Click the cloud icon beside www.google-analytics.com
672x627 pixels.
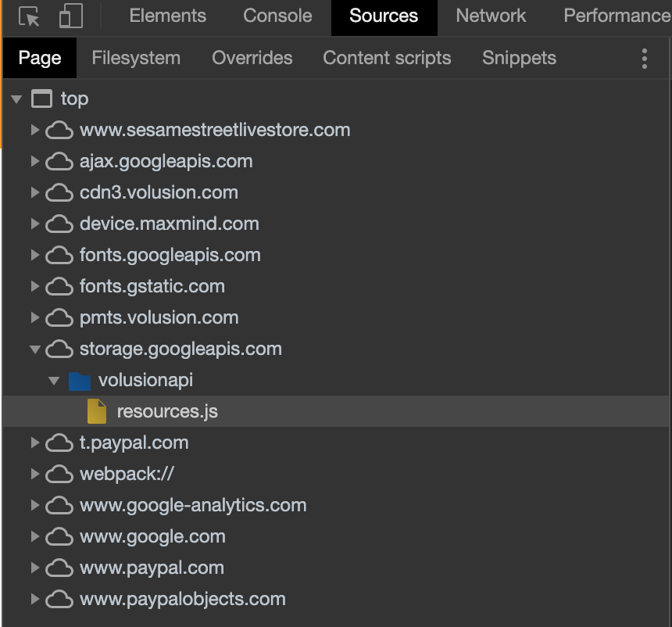(59, 506)
